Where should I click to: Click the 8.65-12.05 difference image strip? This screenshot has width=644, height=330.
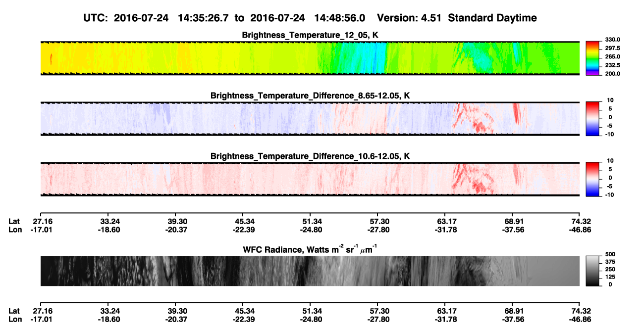(310, 119)
